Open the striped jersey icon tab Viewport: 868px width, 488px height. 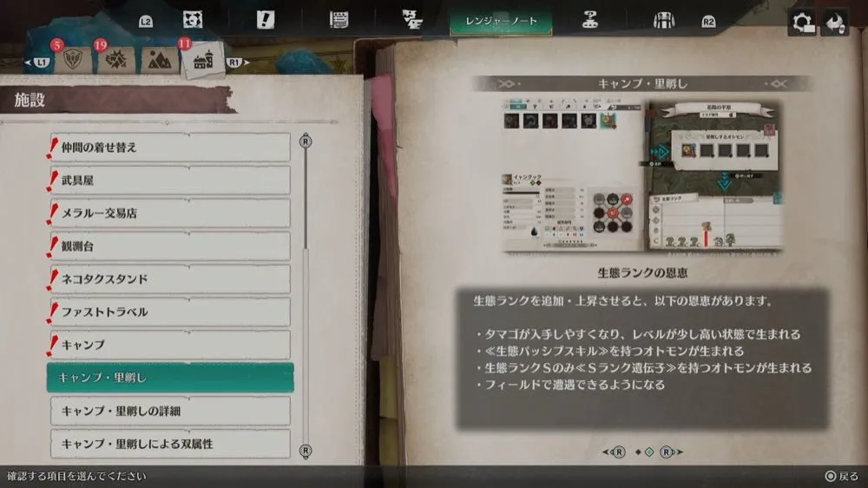click(664, 20)
